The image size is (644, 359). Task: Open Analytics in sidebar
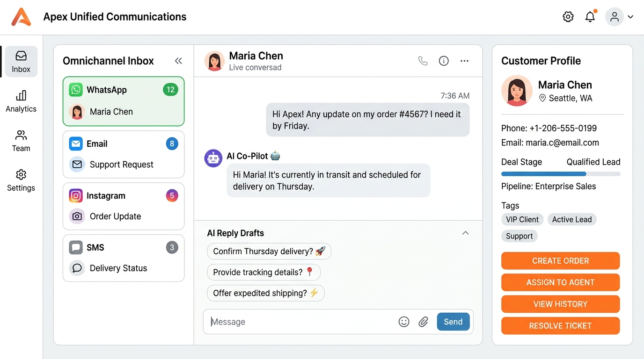(21, 101)
